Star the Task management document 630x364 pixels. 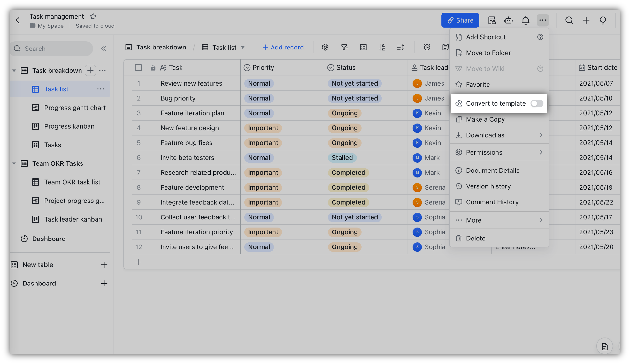pyautogui.click(x=93, y=16)
